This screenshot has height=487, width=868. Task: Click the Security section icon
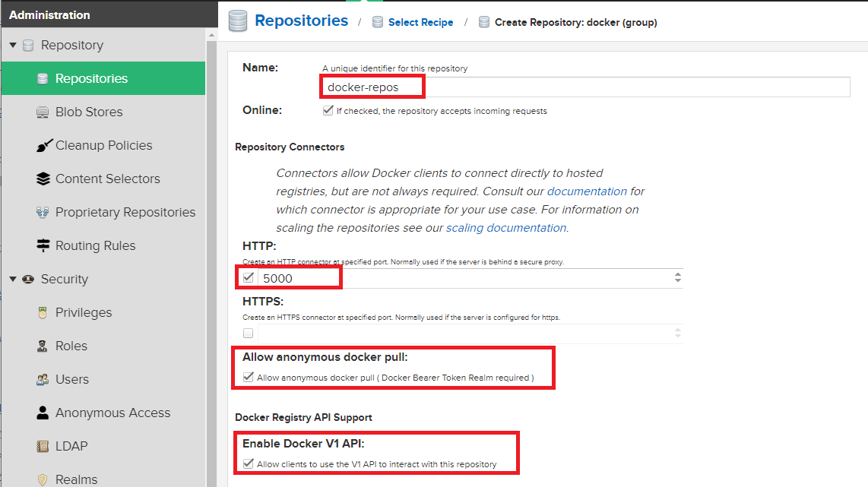click(x=28, y=280)
